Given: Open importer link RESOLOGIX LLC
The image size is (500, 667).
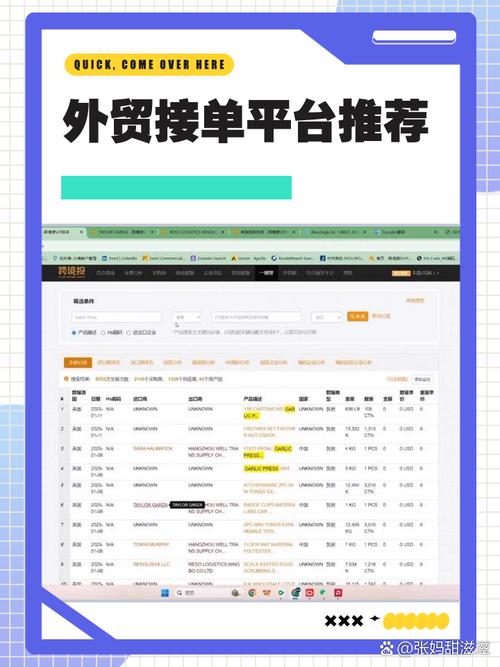Looking at the screenshot, I should 151,564.
